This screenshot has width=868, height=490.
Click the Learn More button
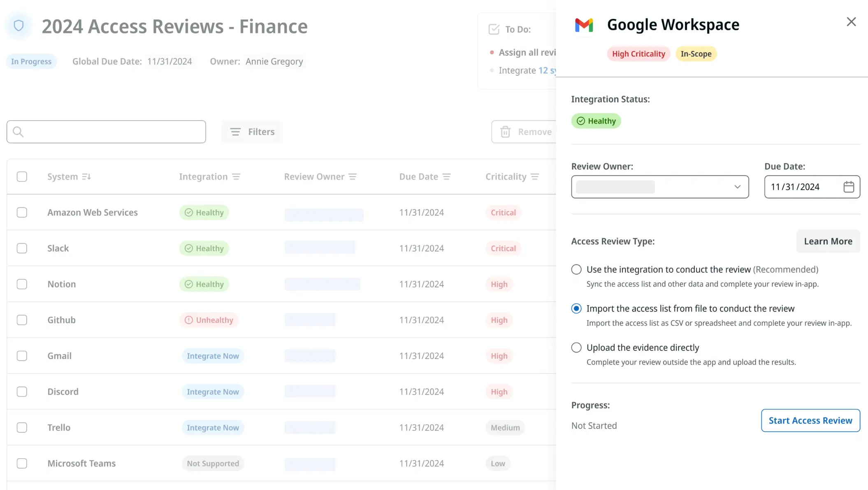click(x=828, y=241)
